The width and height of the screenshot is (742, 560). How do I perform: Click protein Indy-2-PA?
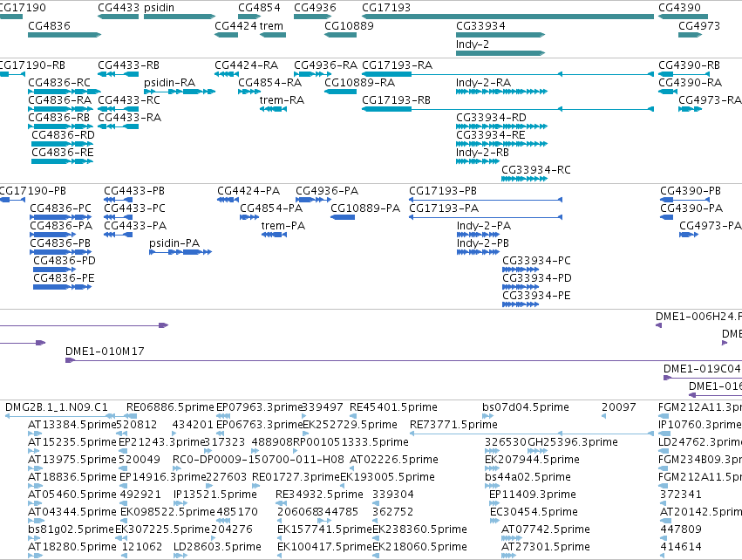(484, 226)
